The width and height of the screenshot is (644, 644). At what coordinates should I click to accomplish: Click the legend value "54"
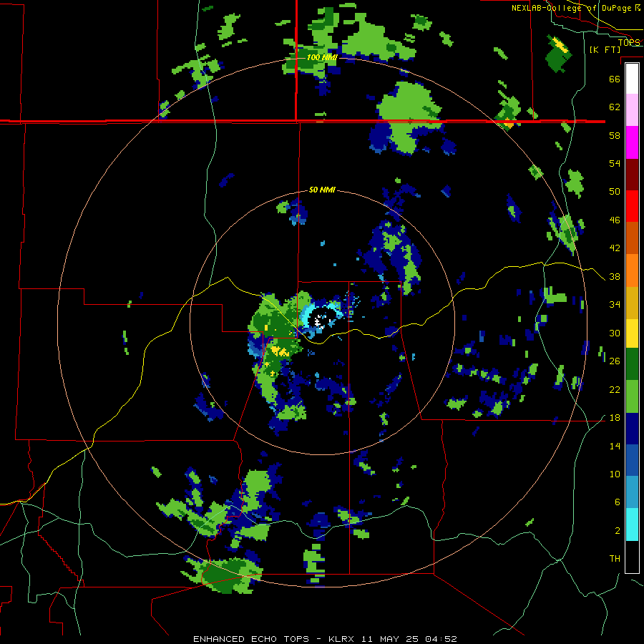(615, 163)
